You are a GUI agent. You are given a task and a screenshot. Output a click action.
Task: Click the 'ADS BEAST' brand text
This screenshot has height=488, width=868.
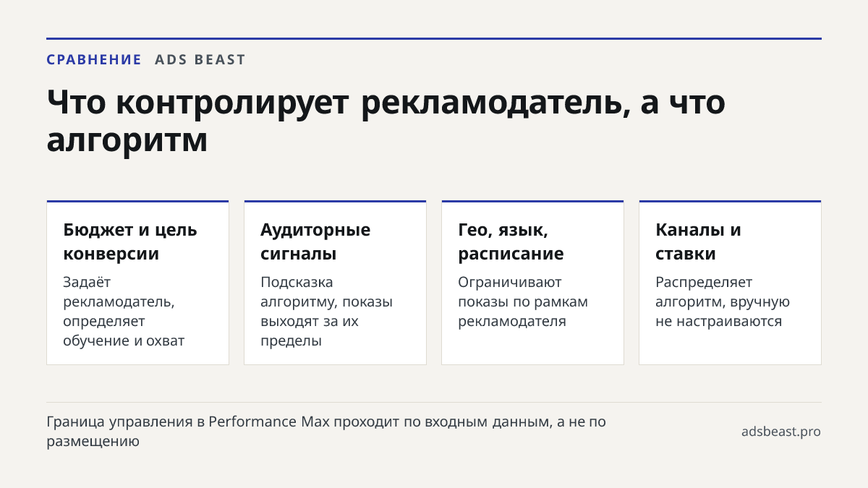(x=200, y=60)
